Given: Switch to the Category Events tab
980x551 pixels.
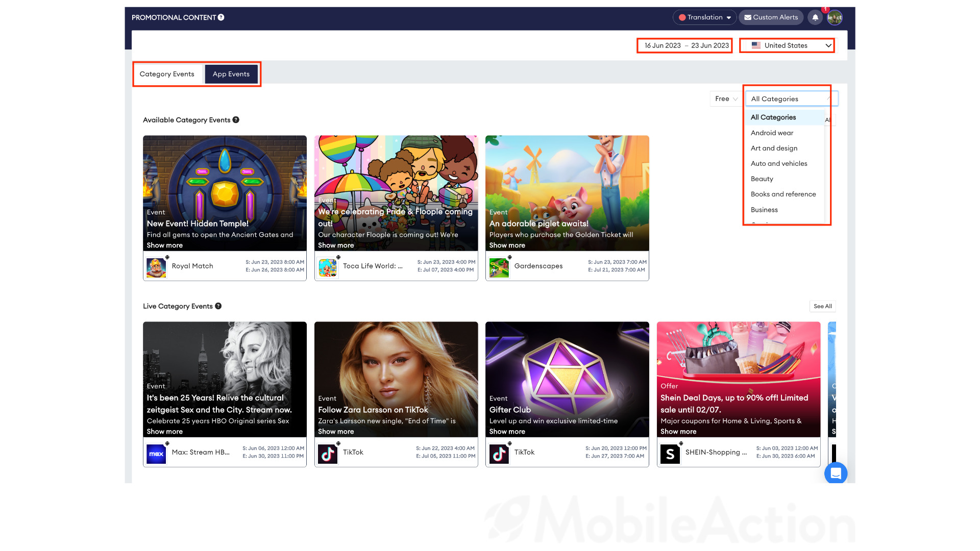Looking at the screenshot, I should tap(167, 74).
